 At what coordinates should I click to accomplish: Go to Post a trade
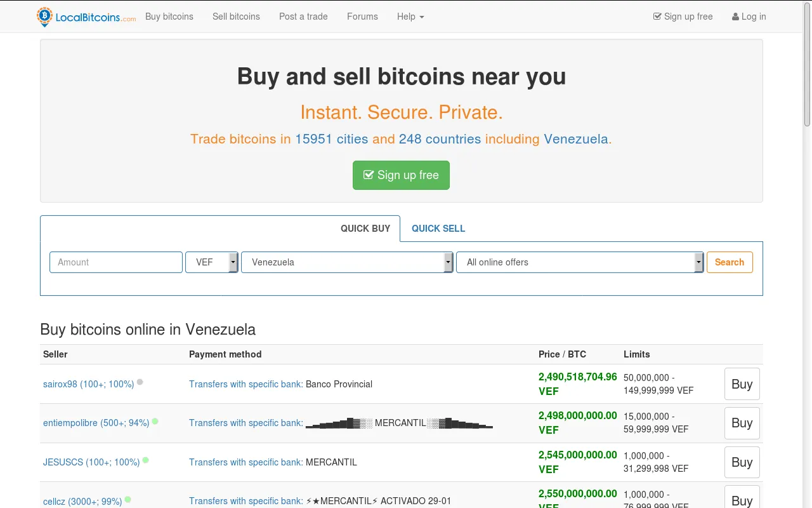pos(303,17)
